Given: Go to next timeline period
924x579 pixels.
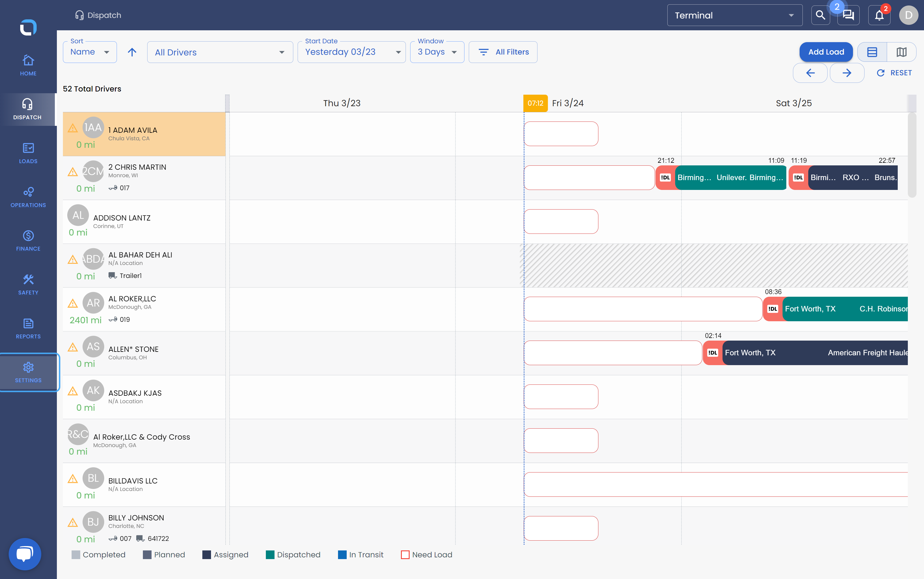Looking at the screenshot, I should 847,73.
